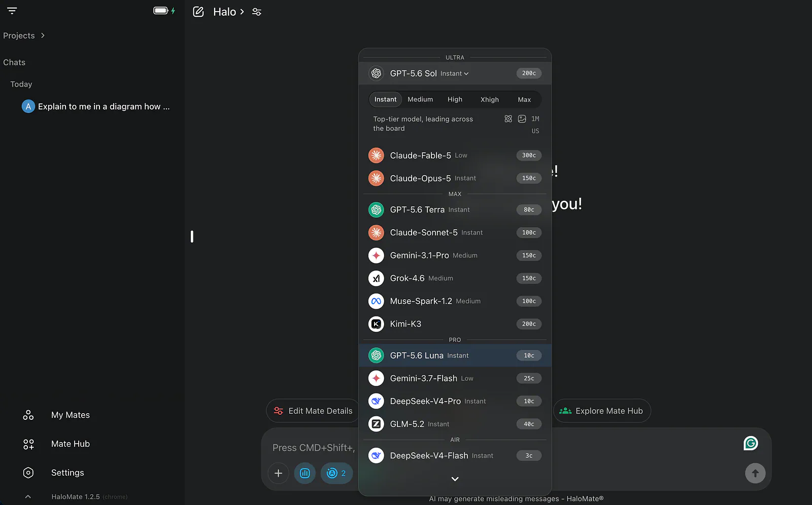Open the Halo settings sliders icon
812x505 pixels.
[257, 12]
